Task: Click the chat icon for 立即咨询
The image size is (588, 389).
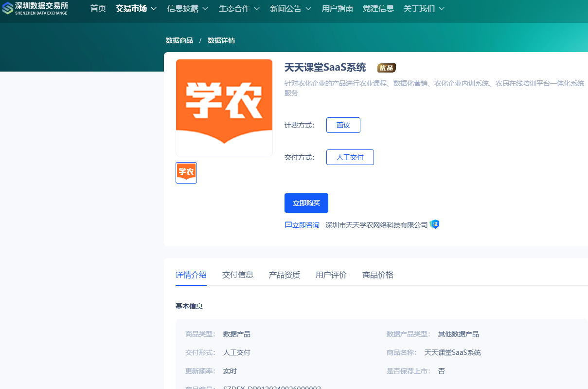Action: [x=288, y=225]
